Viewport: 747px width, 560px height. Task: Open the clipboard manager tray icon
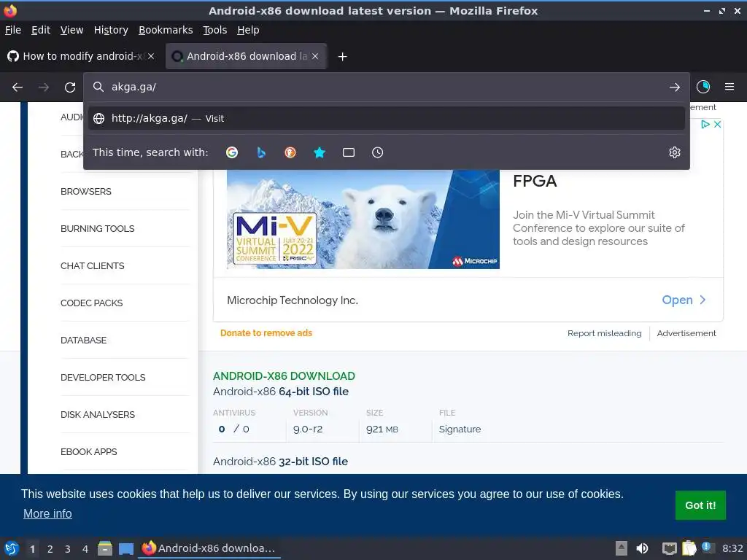tap(689, 548)
